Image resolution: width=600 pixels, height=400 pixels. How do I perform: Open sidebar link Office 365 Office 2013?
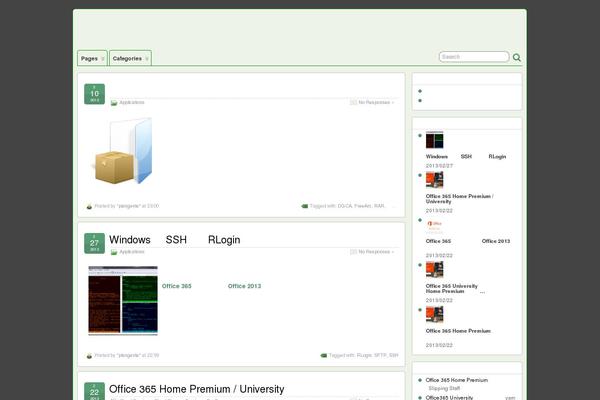click(468, 241)
